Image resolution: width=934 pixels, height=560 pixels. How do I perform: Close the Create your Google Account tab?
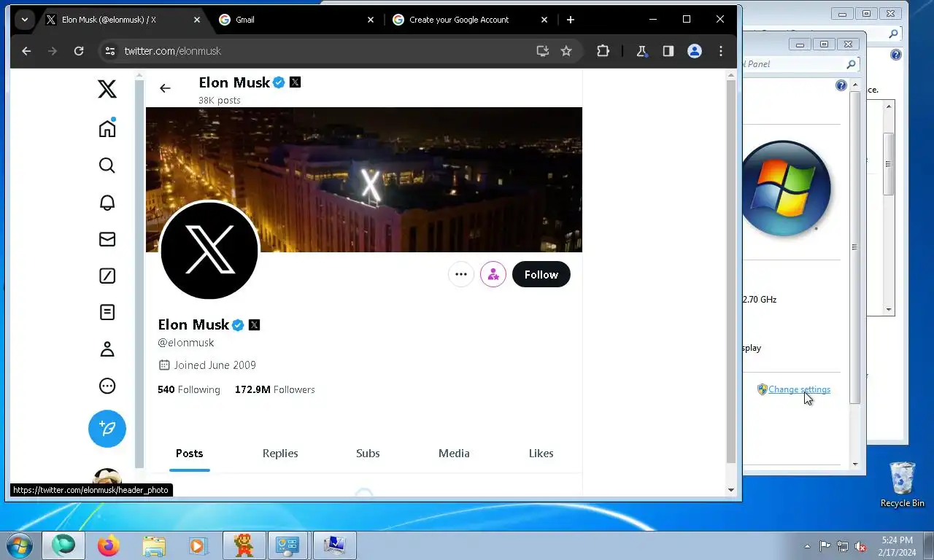tap(544, 20)
